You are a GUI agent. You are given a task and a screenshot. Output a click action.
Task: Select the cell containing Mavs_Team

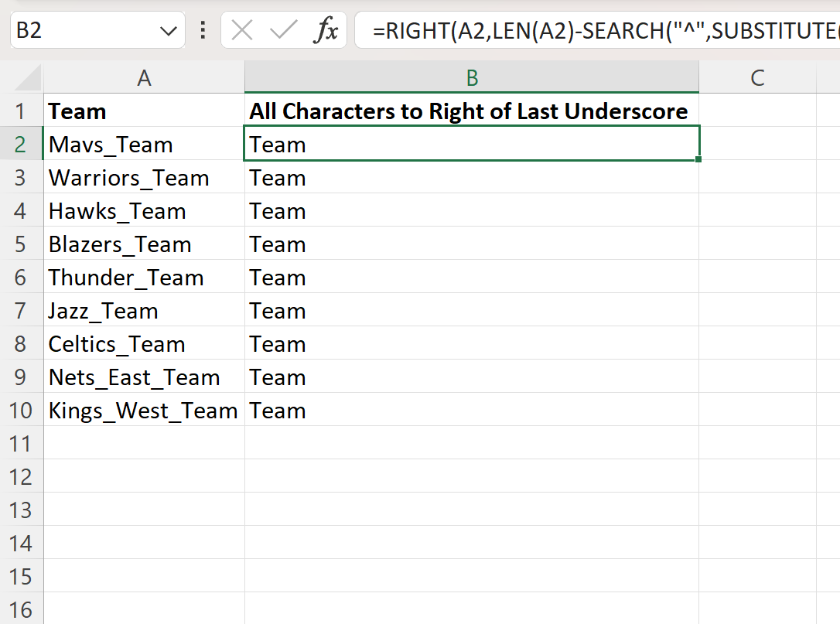(x=144, y=144)
